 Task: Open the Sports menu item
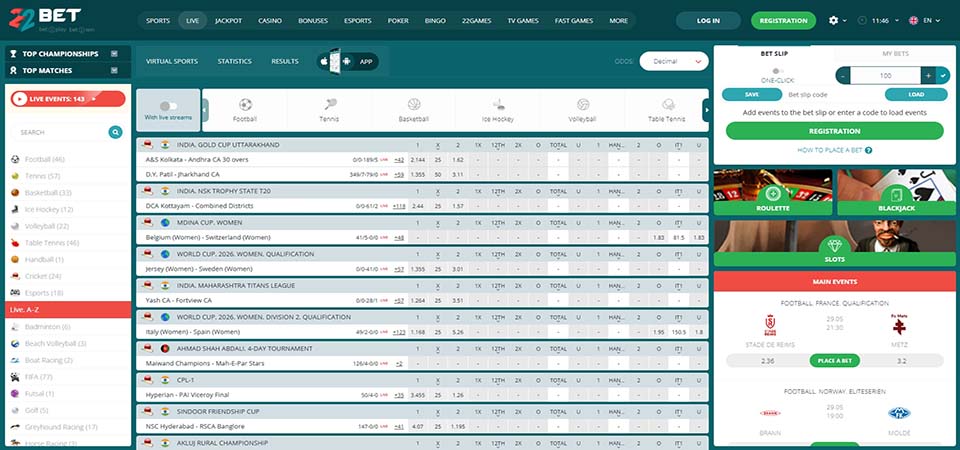click(x=158, y=21)
